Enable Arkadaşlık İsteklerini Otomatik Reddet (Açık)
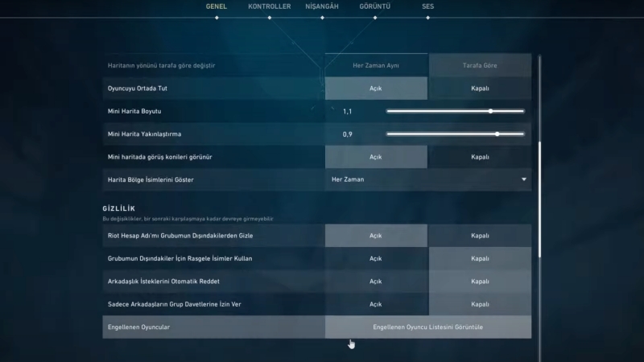The image size is (644, 362). click(376, 282)
